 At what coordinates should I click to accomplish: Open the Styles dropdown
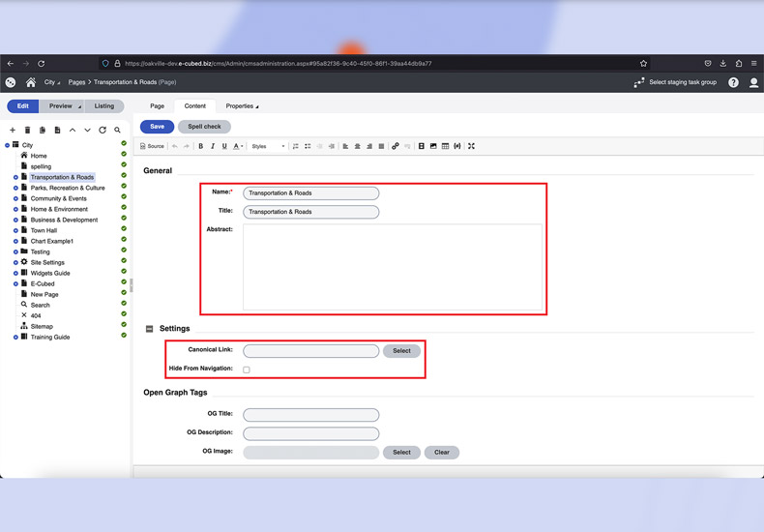pos(268,146)
